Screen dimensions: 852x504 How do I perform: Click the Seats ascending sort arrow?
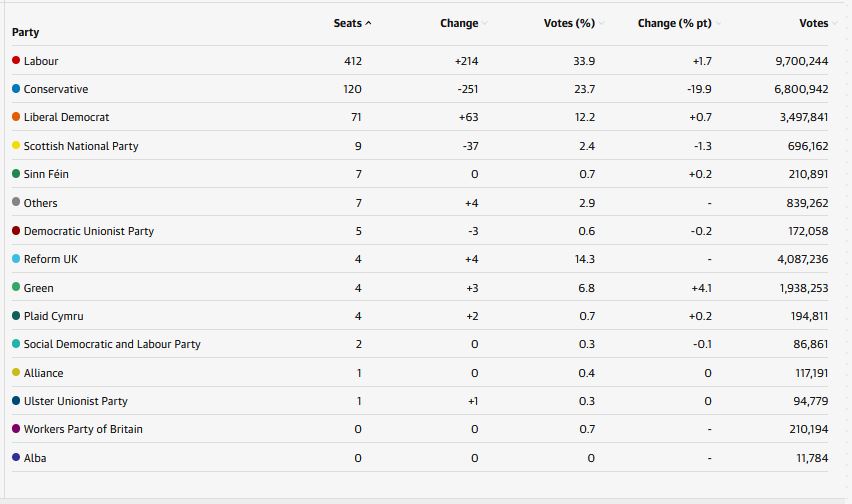369,24
